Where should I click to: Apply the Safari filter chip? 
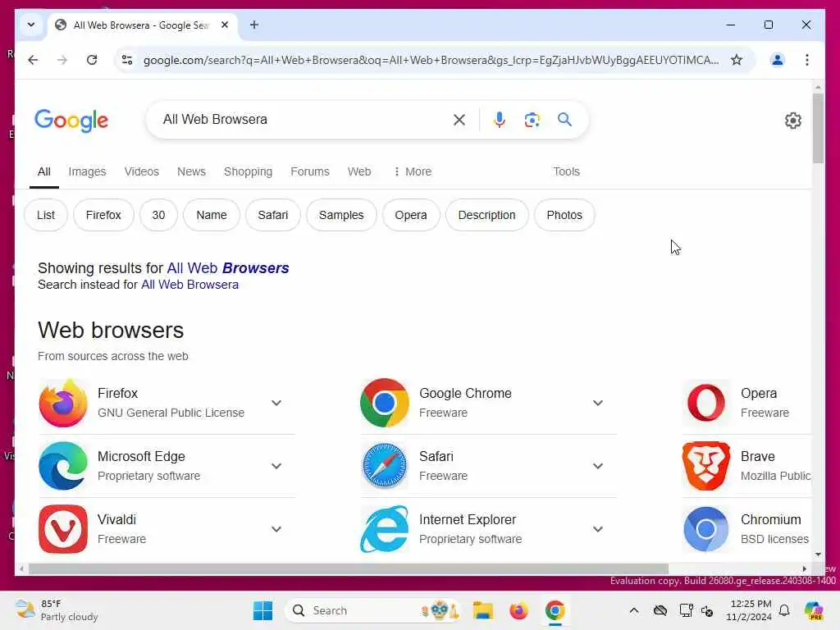click(x=273, y=215)
